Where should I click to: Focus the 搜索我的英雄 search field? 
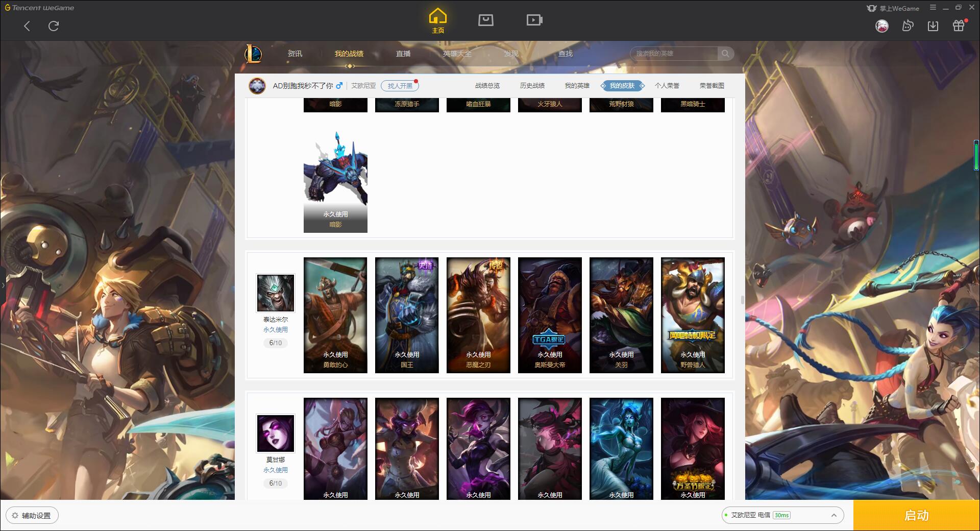(x=674, y=54)
